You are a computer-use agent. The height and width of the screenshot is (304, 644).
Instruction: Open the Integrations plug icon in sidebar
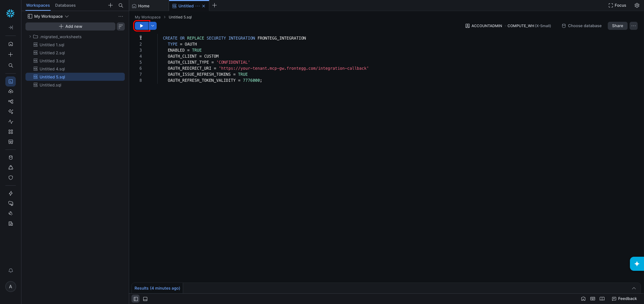[x=11, y=214]
